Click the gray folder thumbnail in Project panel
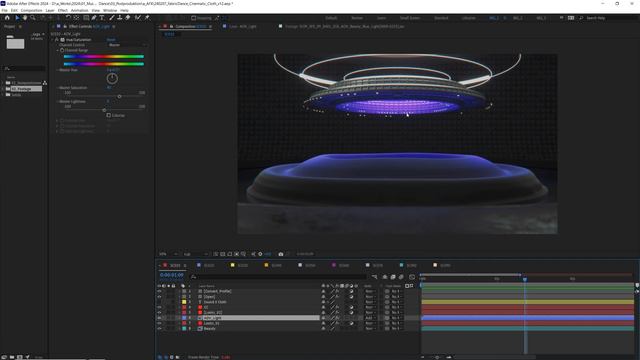Image resolution: width=640 pixels, height=360 pixels. point(15,42)
